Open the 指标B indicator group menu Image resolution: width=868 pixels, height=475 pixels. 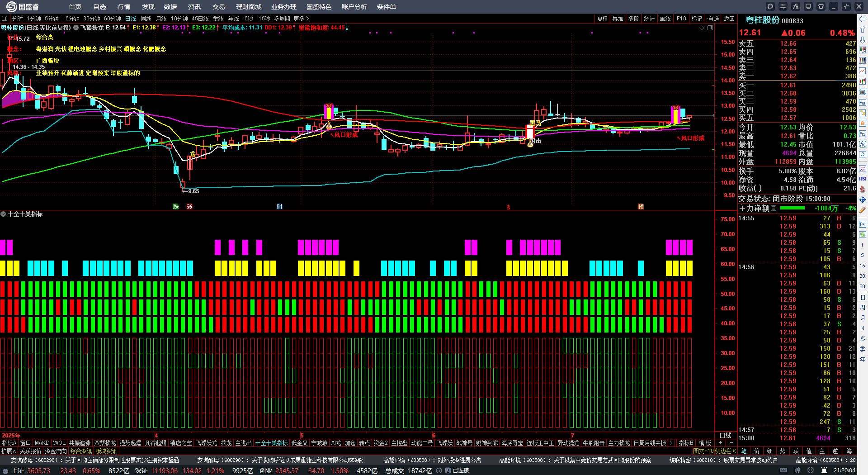[686, 443]
